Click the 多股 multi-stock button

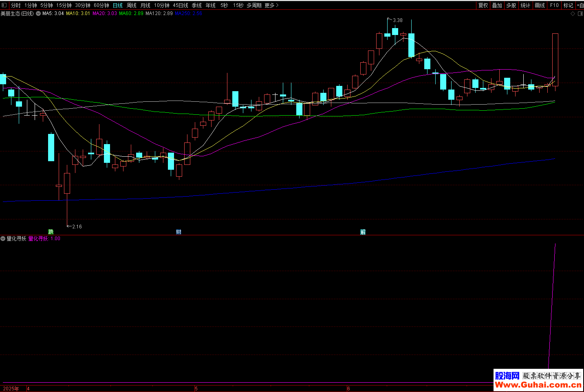tap(511, 5)
